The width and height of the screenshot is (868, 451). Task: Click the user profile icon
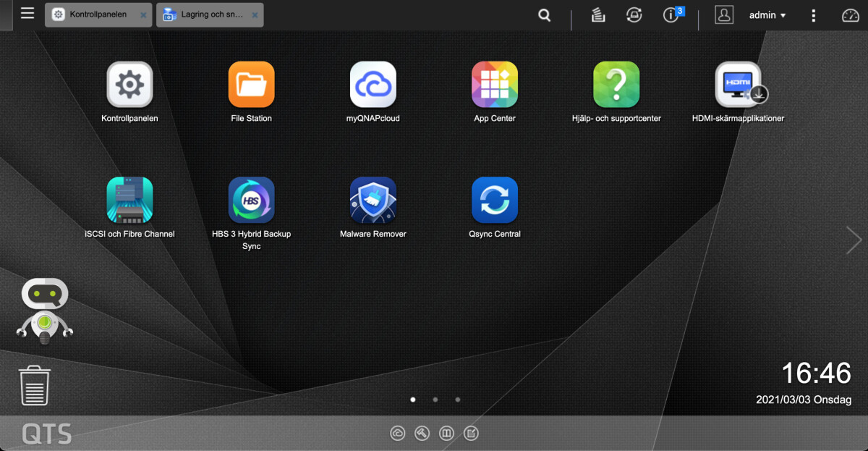[x=724, y=15]
